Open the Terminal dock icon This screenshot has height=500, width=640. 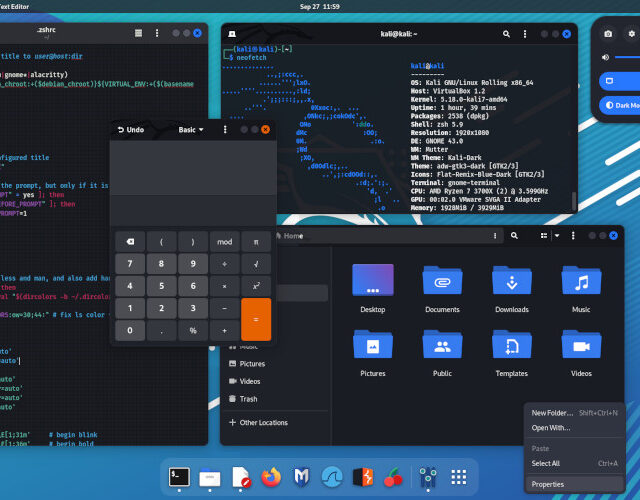pos(179,477)
